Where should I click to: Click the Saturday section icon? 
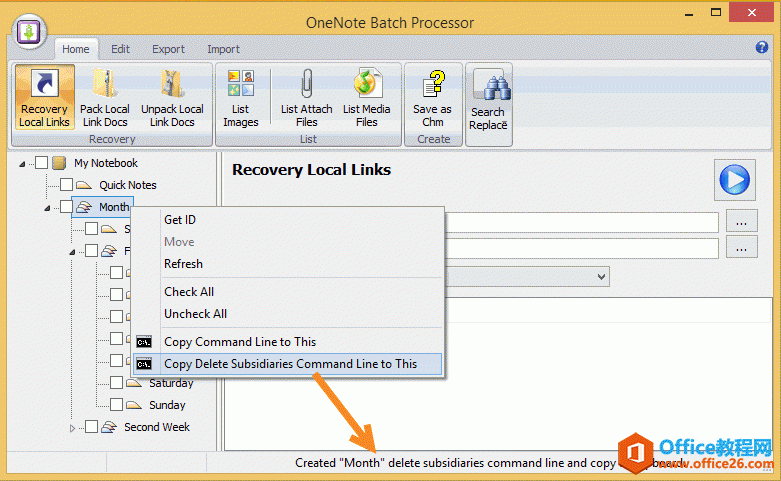133,383
